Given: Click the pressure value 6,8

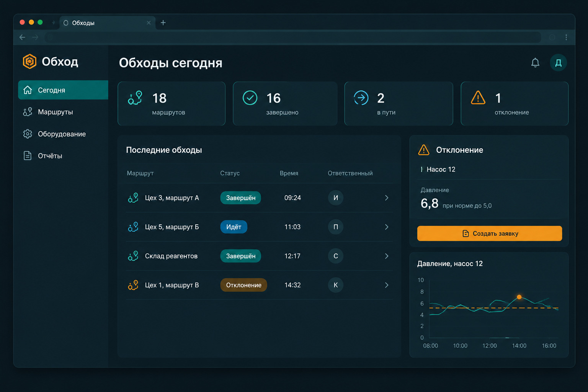Looking at the screenshot, I should [430, 203].
